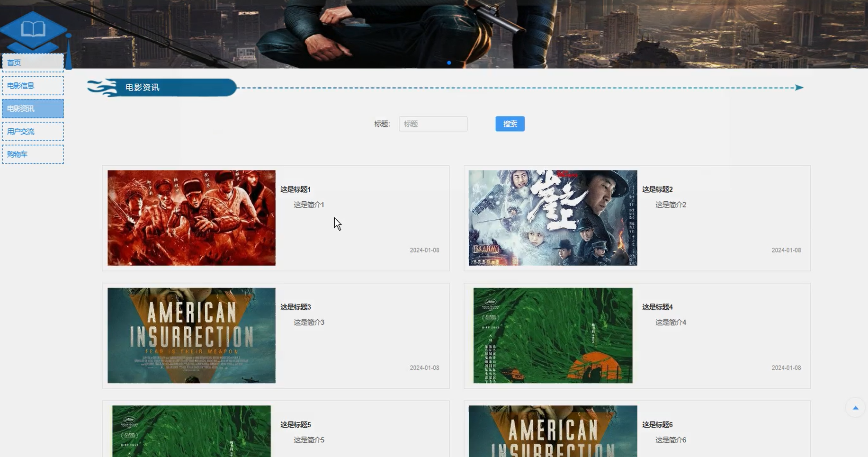Click the summary text 这是简介1
868x457 pixels.
(x=309, y=205)
